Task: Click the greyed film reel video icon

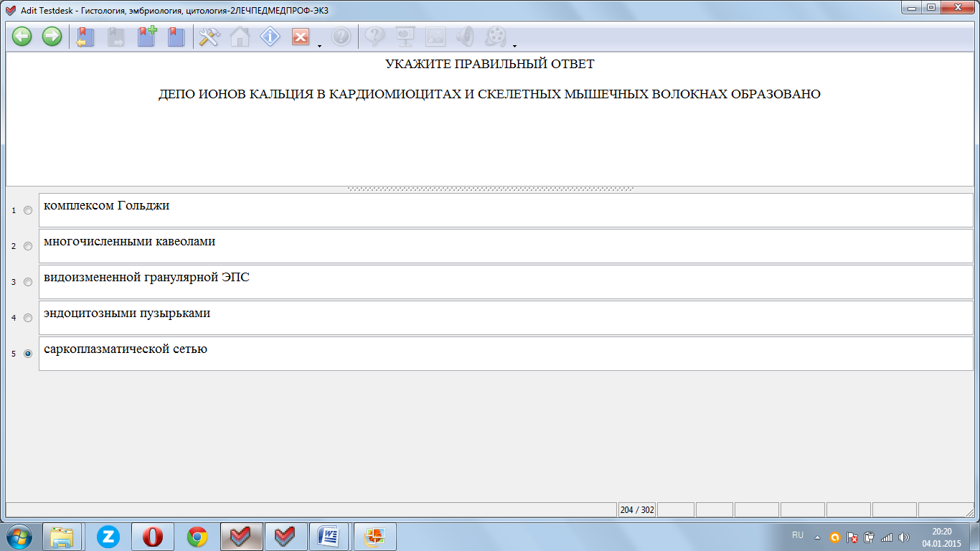Action: [496, 37]
